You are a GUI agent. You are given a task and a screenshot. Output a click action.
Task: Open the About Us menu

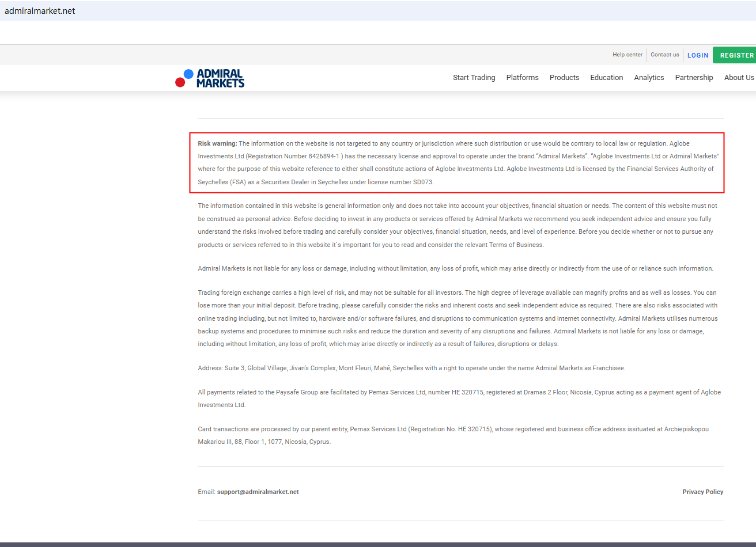click(739, 78)
